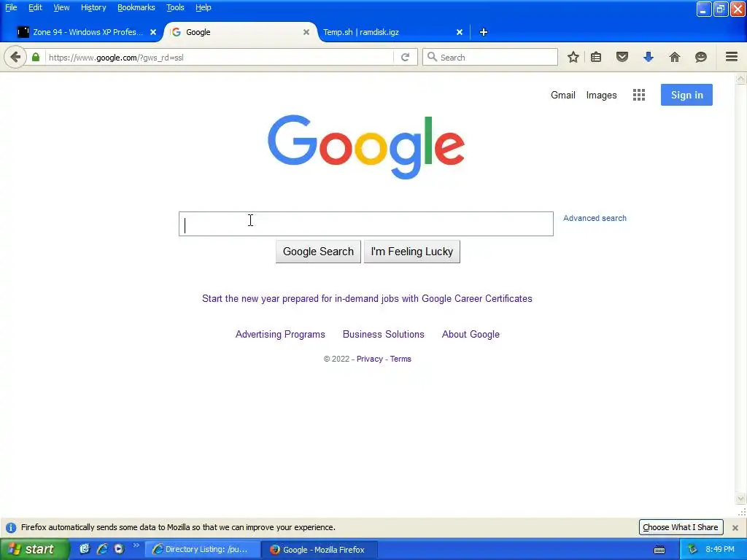Click the Google Search button
The width and height of the screenshot is (747, 560).
pos(318,252)
